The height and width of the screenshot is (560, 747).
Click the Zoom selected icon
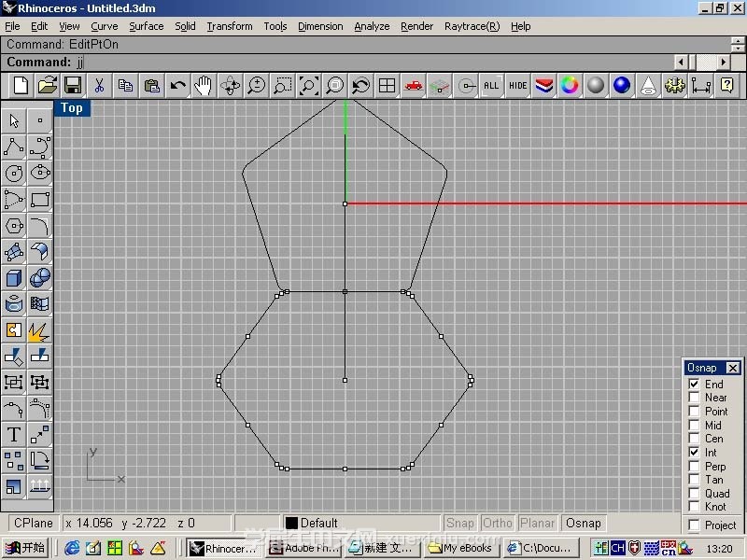coord(335,86)
